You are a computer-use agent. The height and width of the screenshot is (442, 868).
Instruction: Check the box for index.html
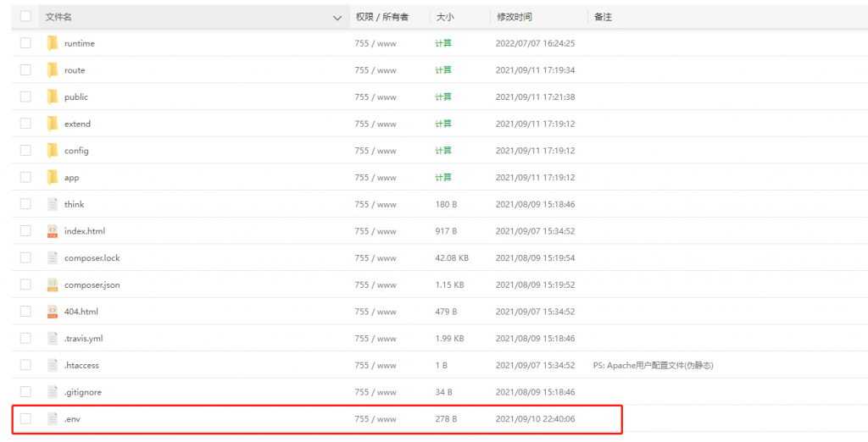coord(25,230)
